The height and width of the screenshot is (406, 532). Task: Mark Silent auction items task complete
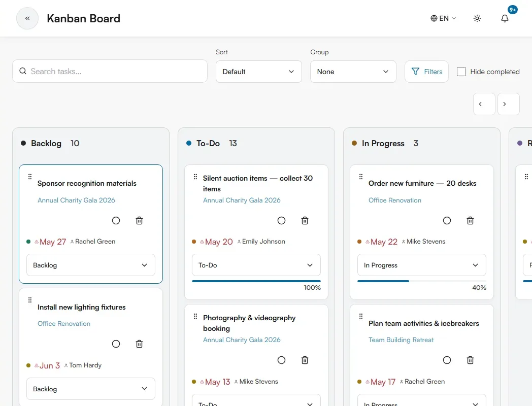pyautogui.click(x=282, y=221)
